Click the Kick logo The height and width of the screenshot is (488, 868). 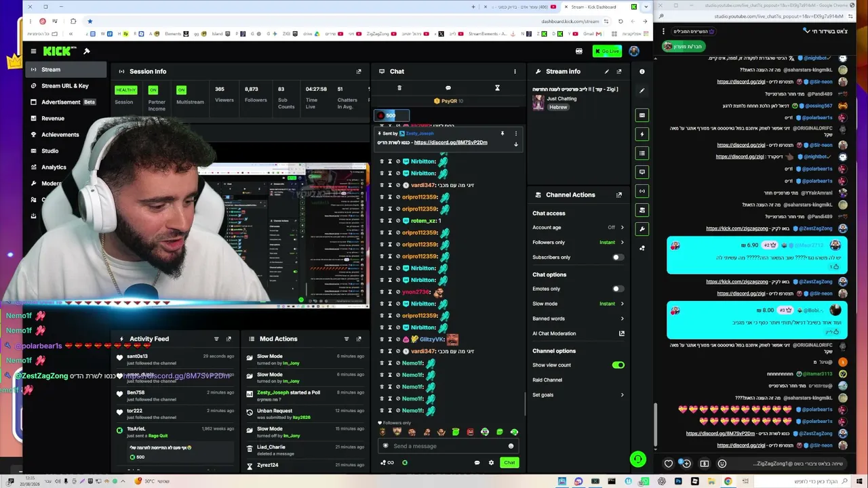click(60, 51)
